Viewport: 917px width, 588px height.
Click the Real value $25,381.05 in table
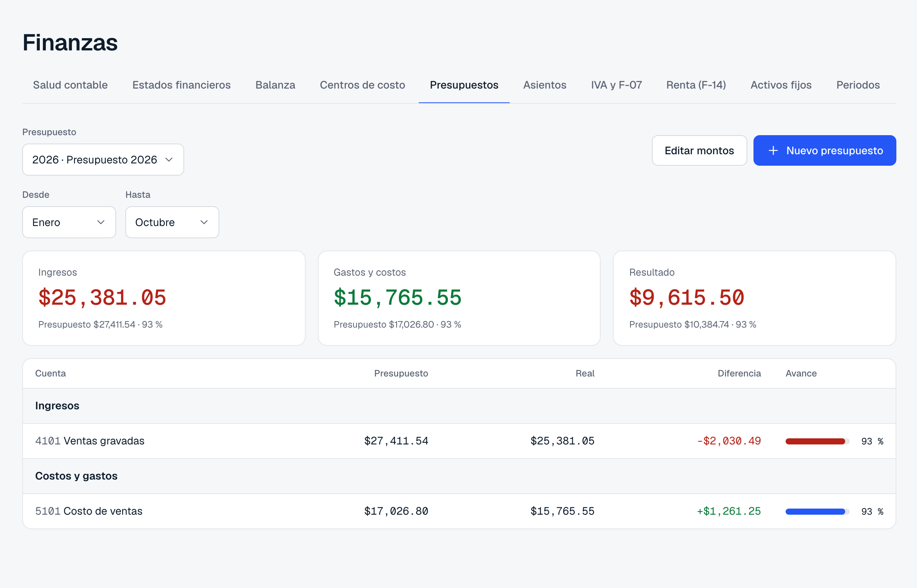[562, 441]
